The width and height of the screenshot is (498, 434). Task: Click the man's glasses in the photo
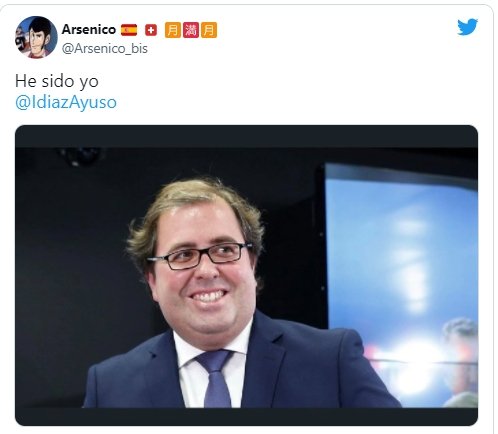[200, 256]
